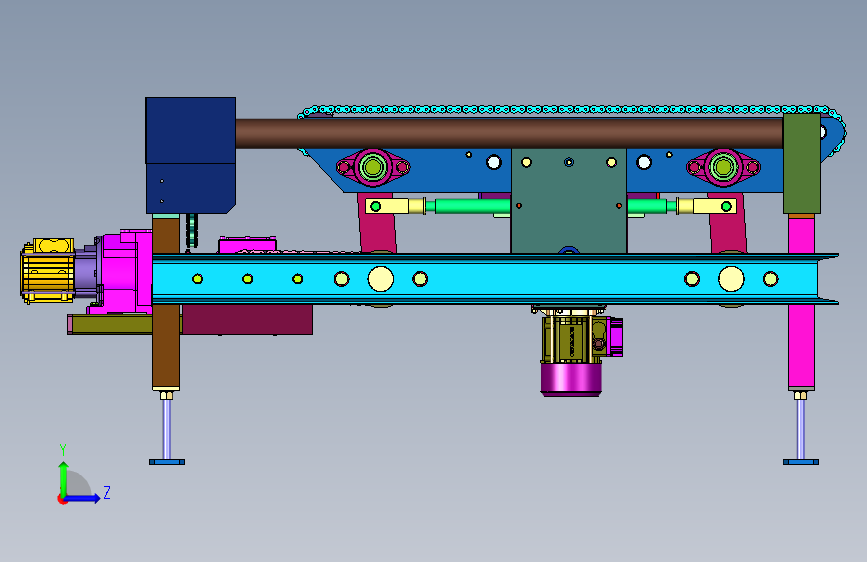Select the dark navy blue housing box
Viewport: 867px width, 562px height.
pyautogui.click(x=190, y=155)
